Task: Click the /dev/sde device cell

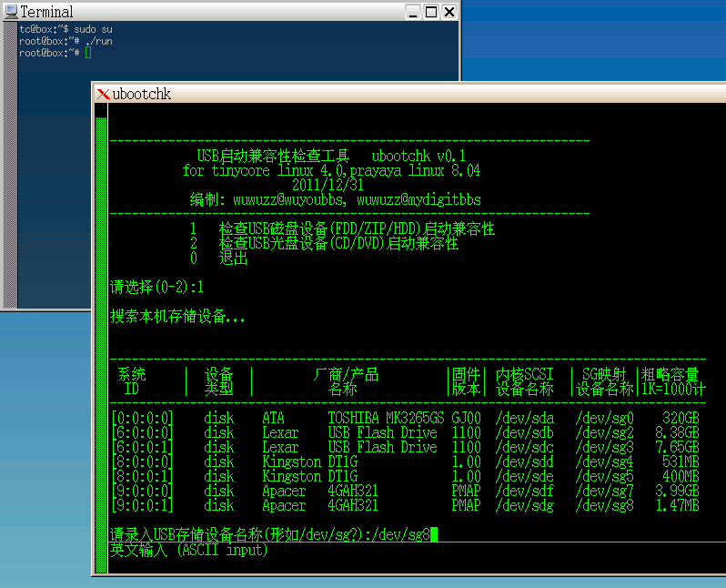Action: pyautogui.click(x=525, y=476)
